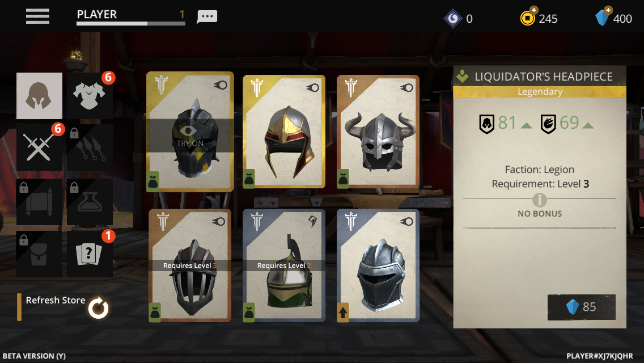Select the helmet requiring Level 2

coord(284,265)
